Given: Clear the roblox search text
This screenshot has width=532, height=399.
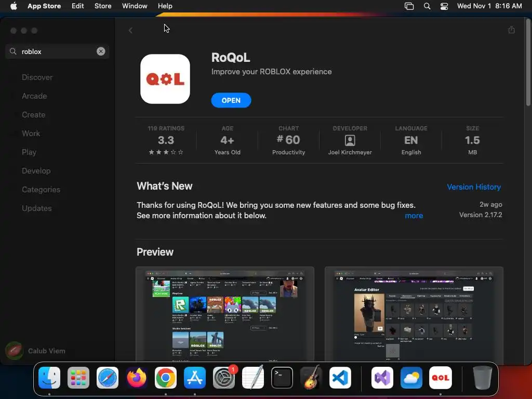Looking at the screenshot, I should (101, 51).
